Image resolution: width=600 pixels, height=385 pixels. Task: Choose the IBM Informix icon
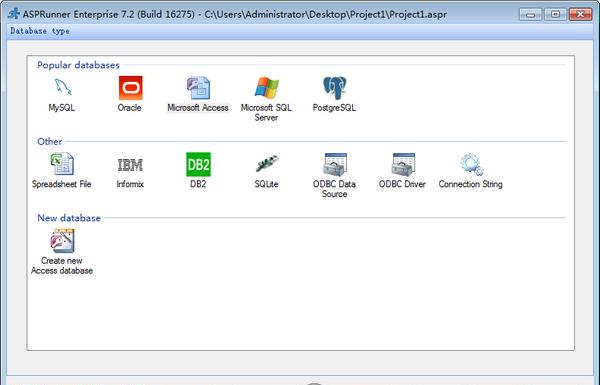130,165
